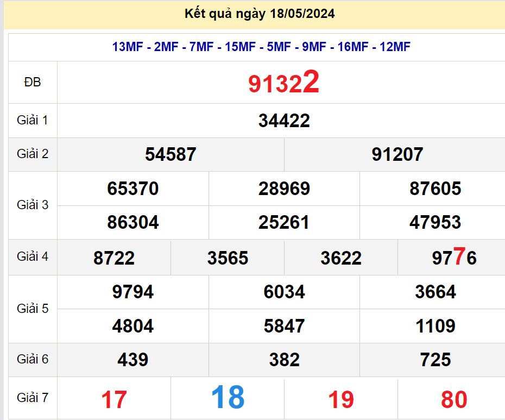
Task: Click the ĐB row label
Action: (x=33, y=82)
